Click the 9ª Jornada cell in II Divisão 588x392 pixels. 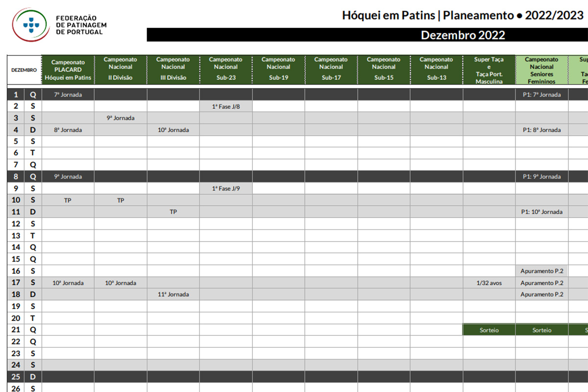(121, 118)
